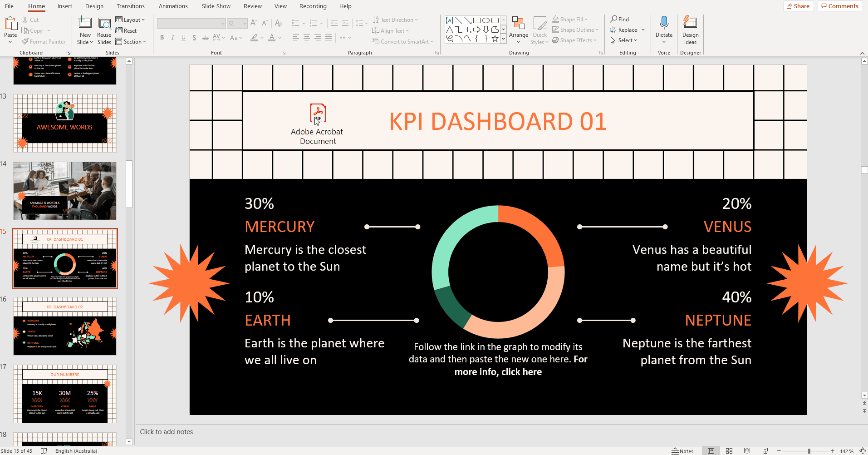Adjust the zoom slider in status bar
Screen dimensions: 868x455
pos(809,451)
